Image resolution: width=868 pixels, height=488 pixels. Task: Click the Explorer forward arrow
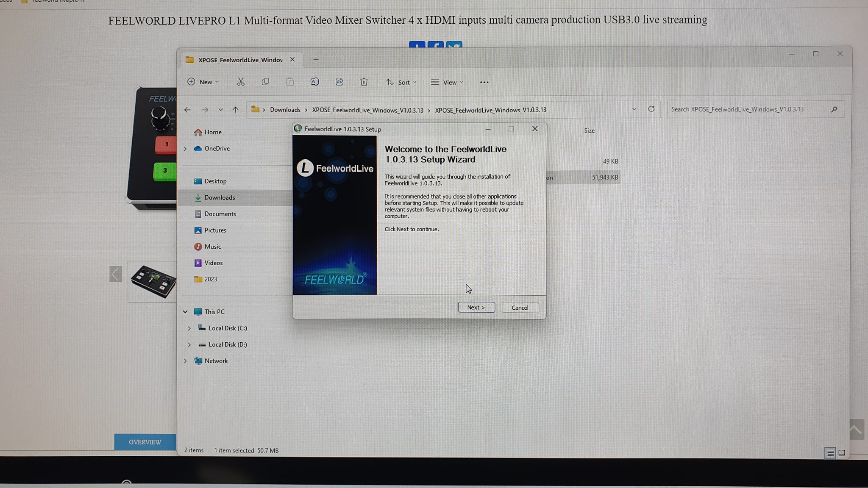205,110
